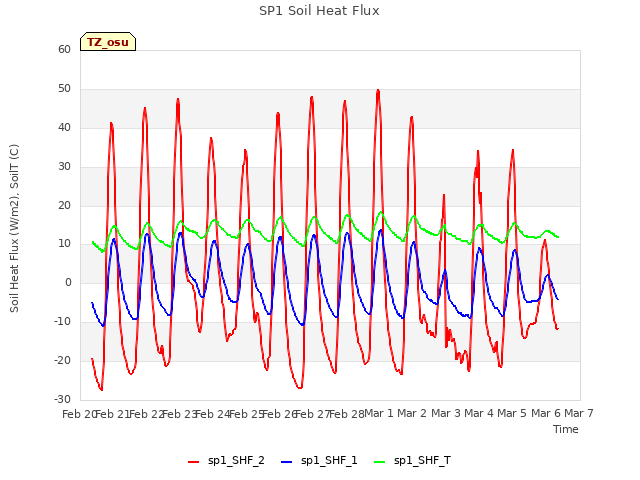Click the Mar 2 x-axis tick label
640x480 pixels.
point(412,413)
